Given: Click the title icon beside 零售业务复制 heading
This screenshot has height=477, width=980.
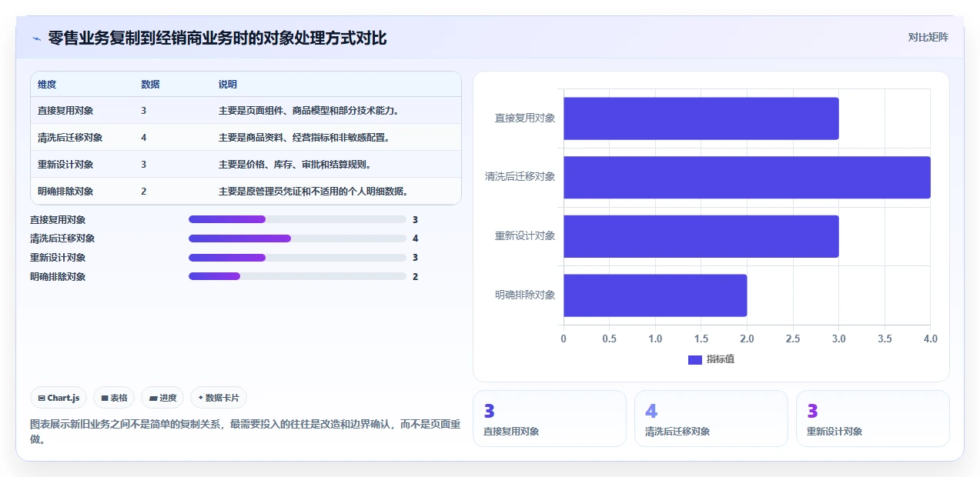Looking at the screenshot, I should click(36, 38).
